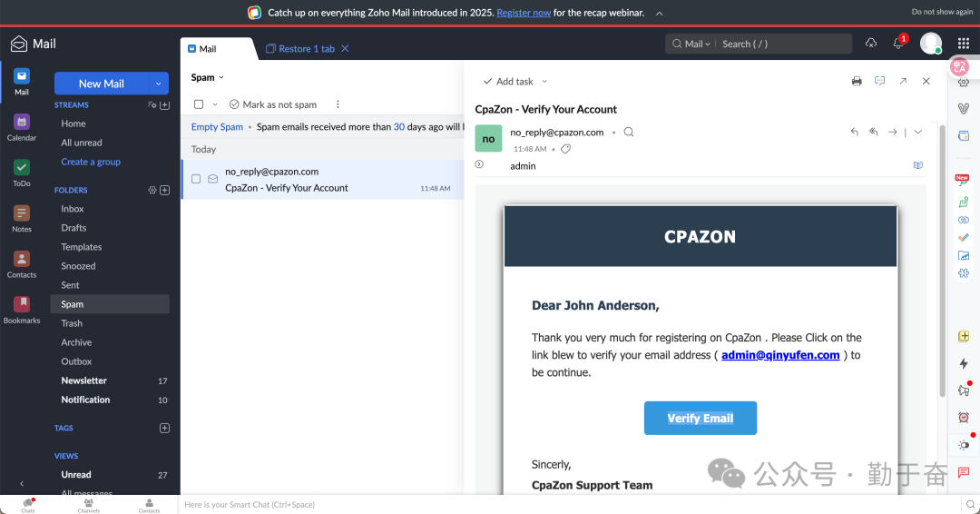This screenshot has width=980, height=514.
Task: Forward the email with arrow icon
Action: [x=893, y=132]
